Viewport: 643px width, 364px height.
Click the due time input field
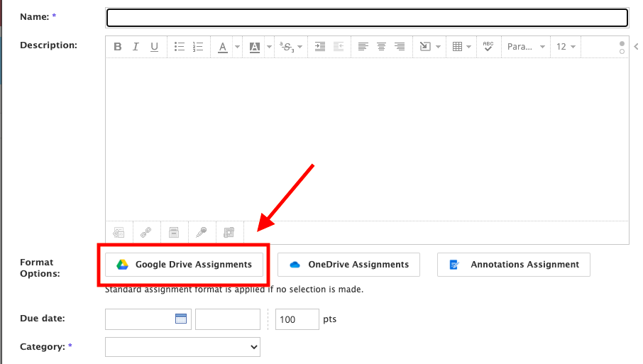pyautogui.click(x=228, y=319)
